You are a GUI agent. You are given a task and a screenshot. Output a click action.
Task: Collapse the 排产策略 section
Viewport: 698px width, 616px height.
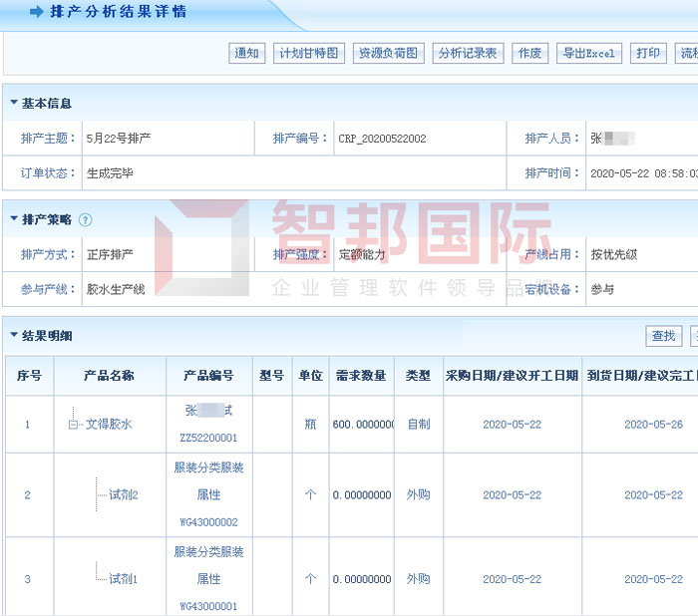click(13, 219)
